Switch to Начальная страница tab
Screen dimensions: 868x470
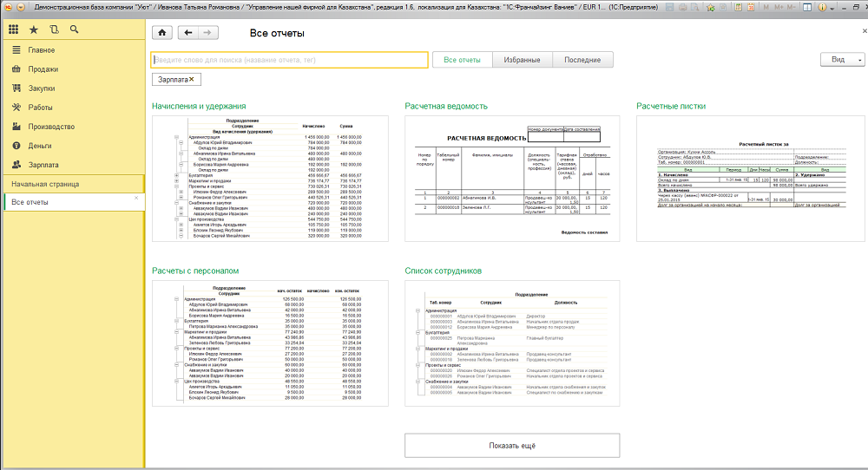(x=40, y=185)
